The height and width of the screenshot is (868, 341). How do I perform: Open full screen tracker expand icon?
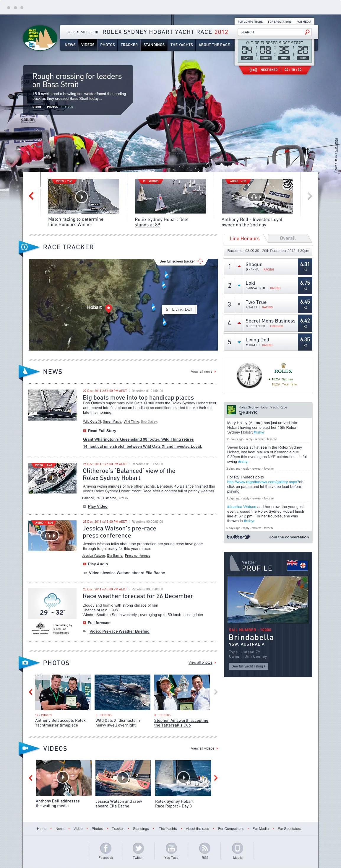[200, 261]
